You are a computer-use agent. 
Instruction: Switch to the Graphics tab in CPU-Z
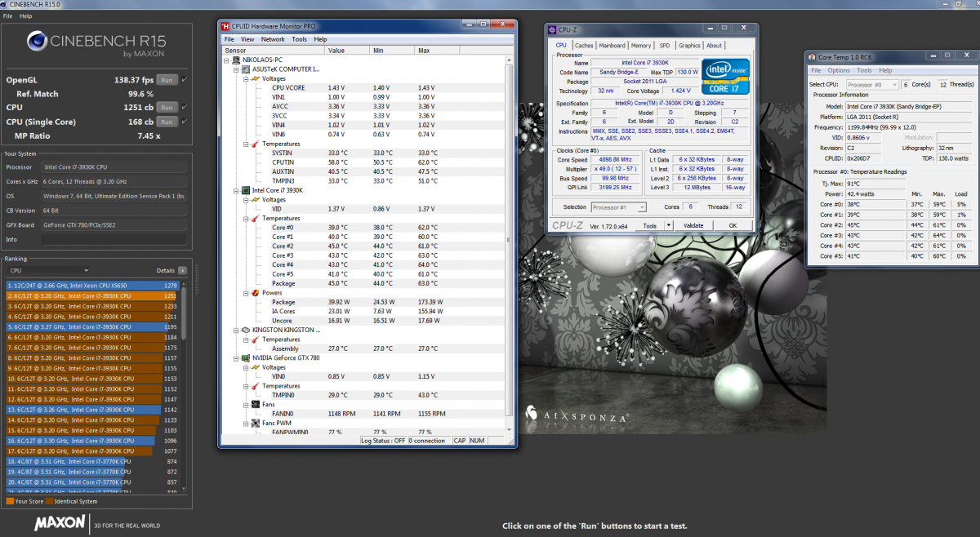click(x=689, y=46)
